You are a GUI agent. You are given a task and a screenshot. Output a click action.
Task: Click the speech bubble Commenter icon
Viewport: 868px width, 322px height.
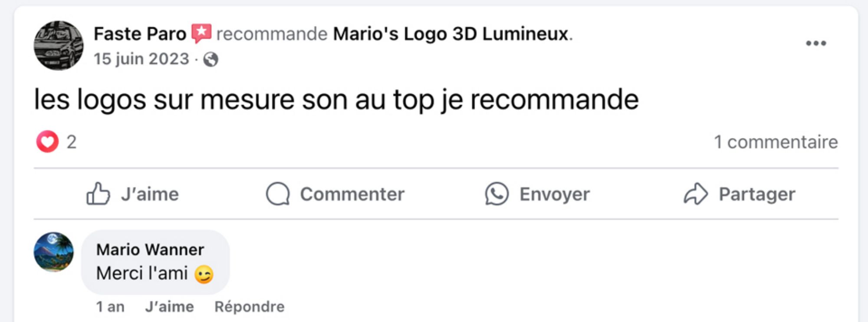point(278,194)
